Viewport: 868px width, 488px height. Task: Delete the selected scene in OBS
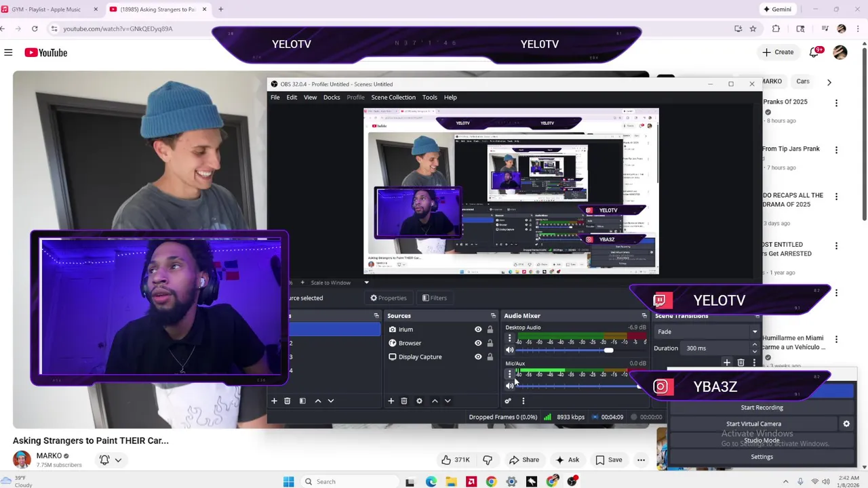click(x=287, y=401)
